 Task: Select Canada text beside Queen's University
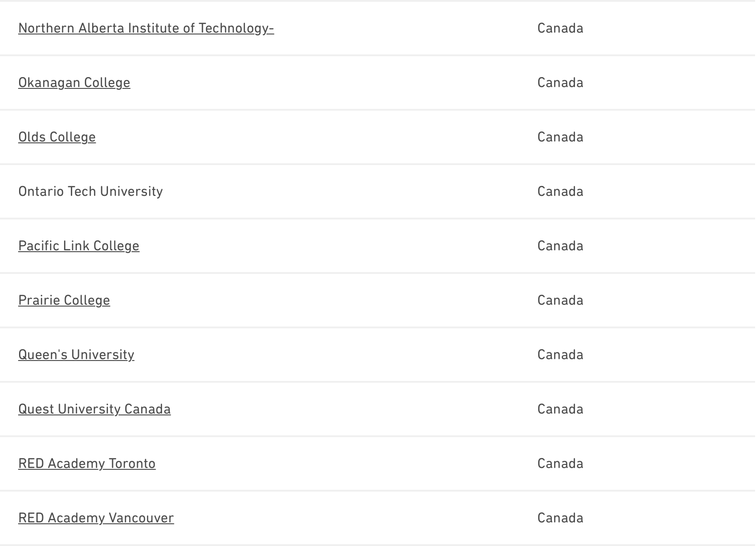pos(560,355)
